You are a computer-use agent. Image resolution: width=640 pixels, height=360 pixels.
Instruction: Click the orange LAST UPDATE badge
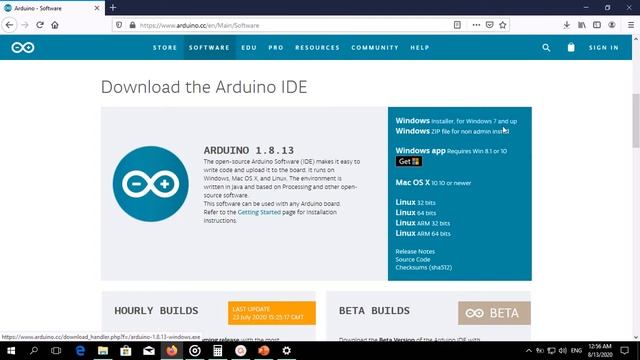pyautogui.click(x=272, y=313)
